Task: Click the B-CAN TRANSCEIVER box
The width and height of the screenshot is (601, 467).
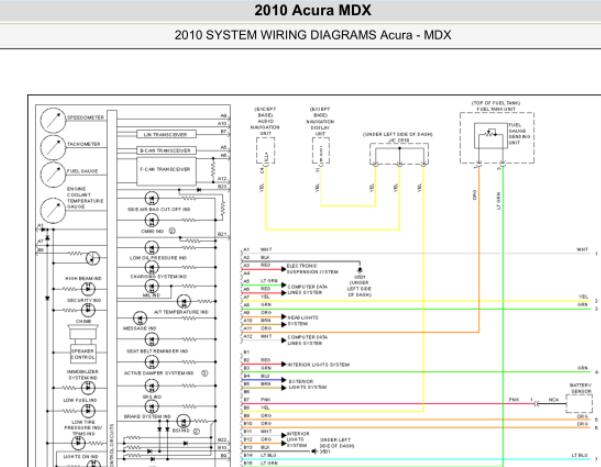Action: click(x=166, y=151)
